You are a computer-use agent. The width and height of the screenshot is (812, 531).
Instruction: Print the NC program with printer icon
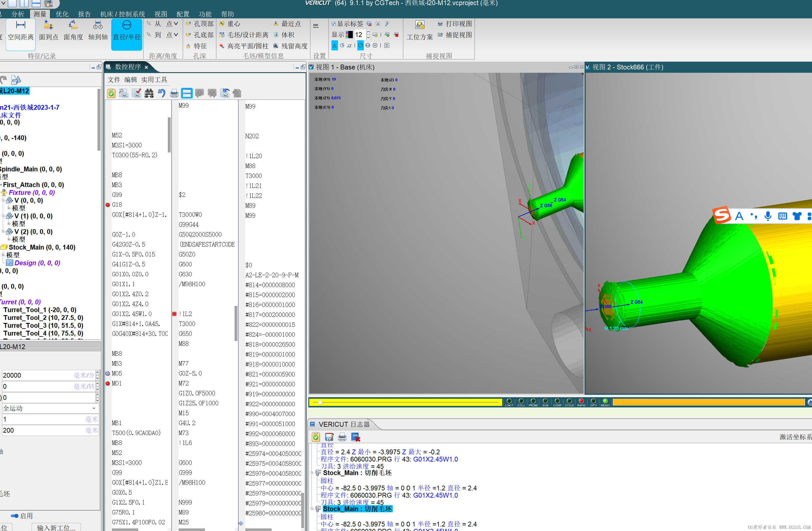174,93
